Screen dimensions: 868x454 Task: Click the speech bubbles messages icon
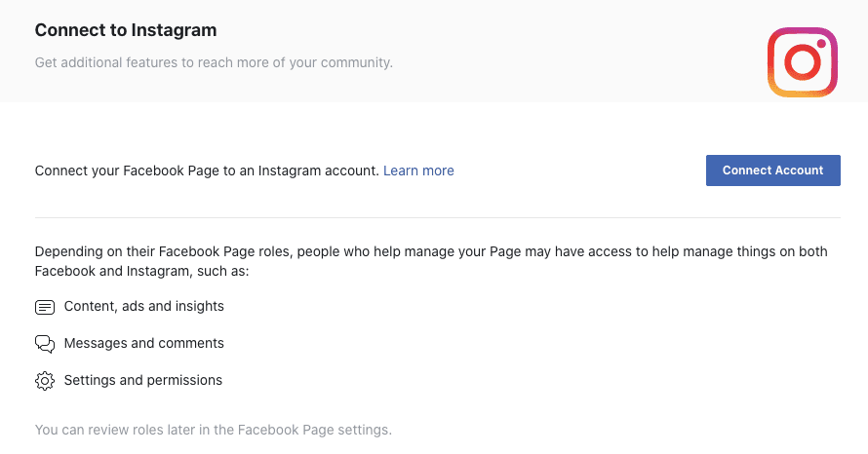pos(45,344)
